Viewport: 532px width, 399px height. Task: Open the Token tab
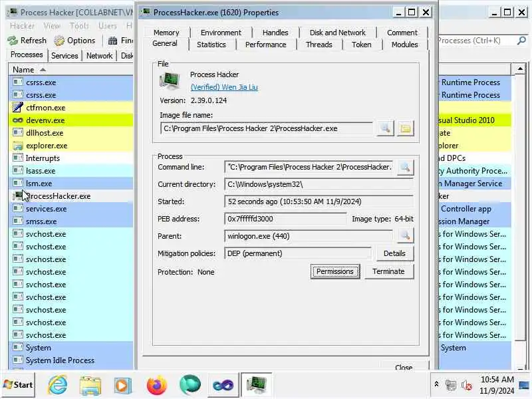361,45
